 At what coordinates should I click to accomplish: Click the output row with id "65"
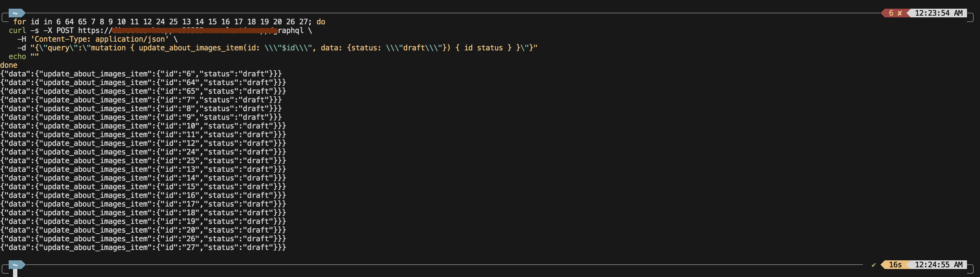coord(143,91)
